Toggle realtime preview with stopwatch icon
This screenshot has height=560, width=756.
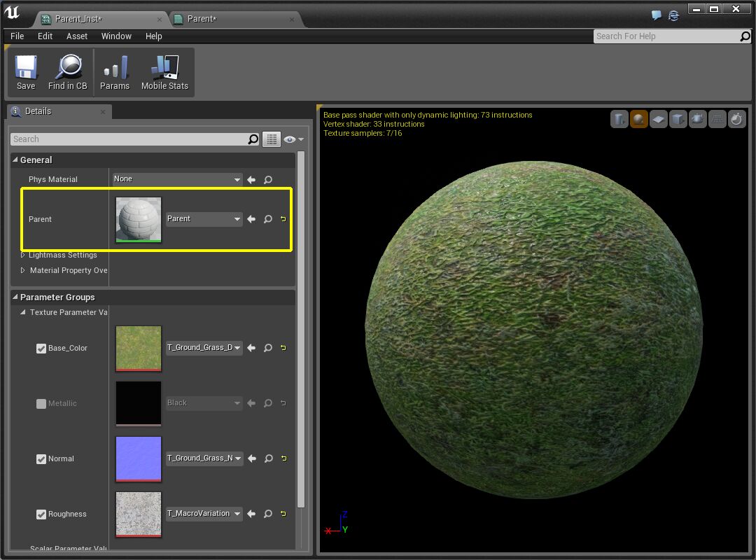[x=736, y=119]
